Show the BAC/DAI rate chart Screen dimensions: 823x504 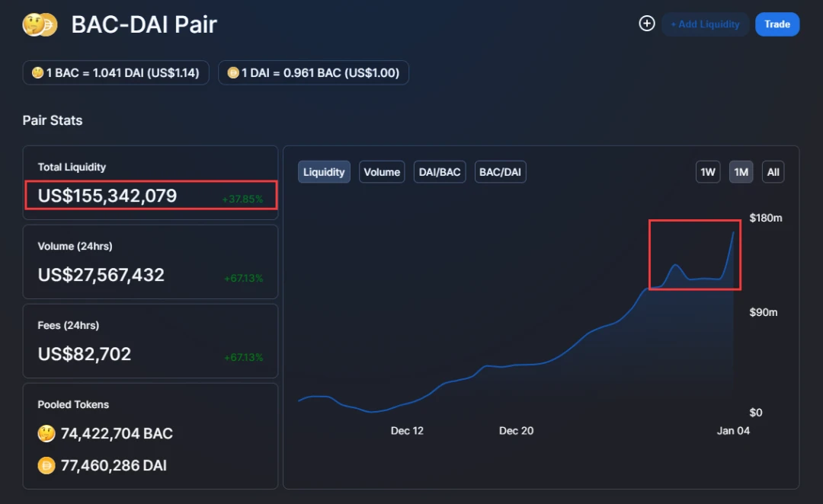[500, 172]
